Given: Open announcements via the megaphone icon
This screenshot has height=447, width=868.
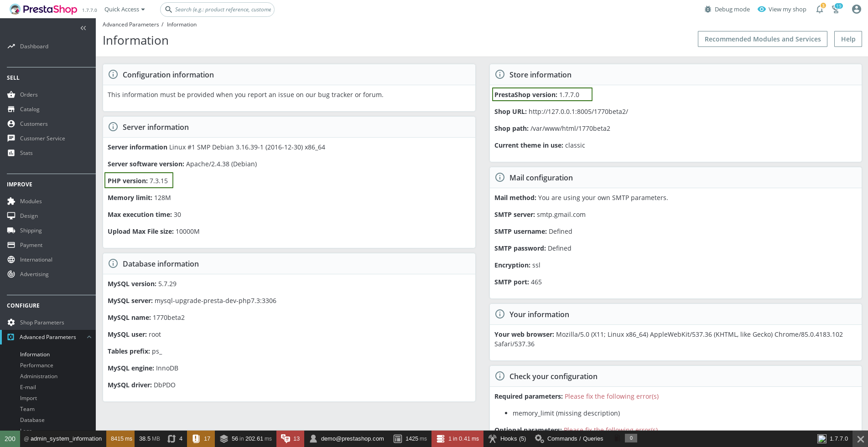Looking at the screenshot, I should coord(837,9).
